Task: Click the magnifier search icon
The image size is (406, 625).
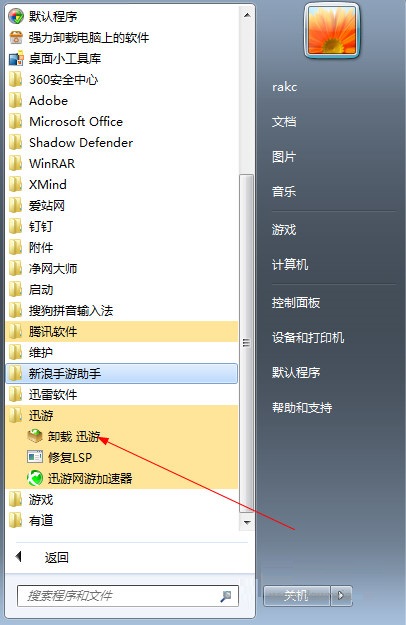Action: (226, 596)
